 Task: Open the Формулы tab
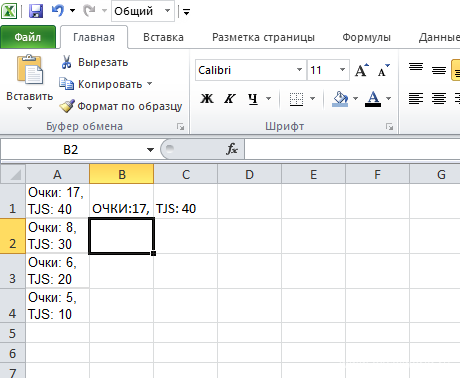[366, 37]
